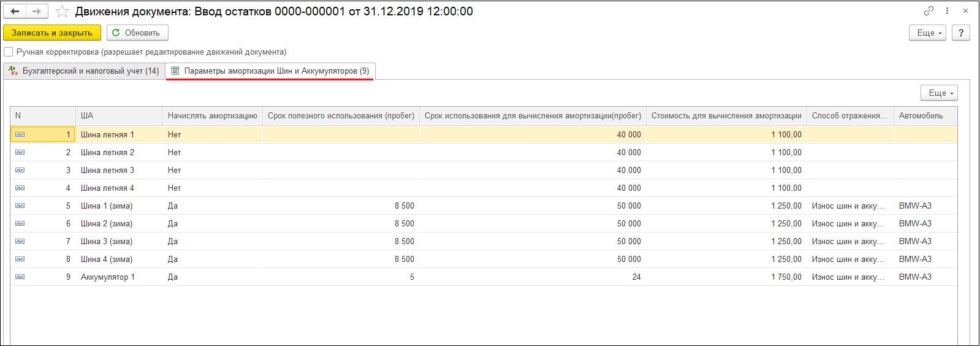Click the Обновить button
980x346 pixels.
pyautogui.click(x=137, y=33)
